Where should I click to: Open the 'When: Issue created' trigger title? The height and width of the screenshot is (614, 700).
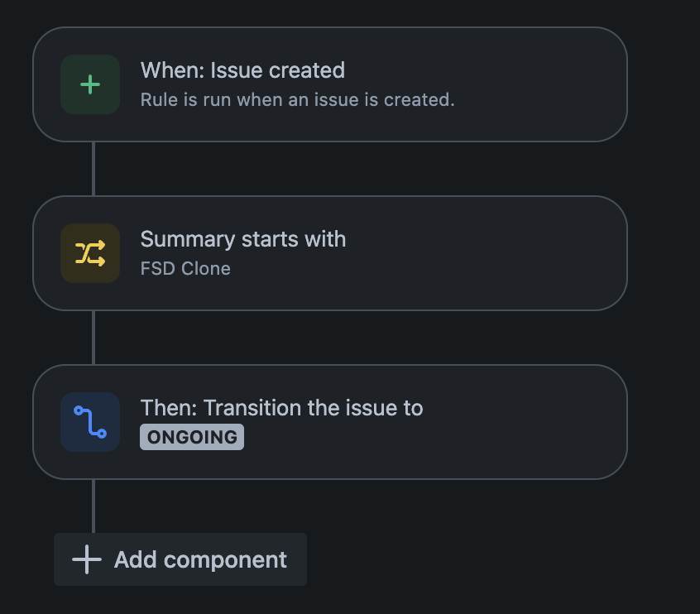pyautogui.click(x=243, y=70)
